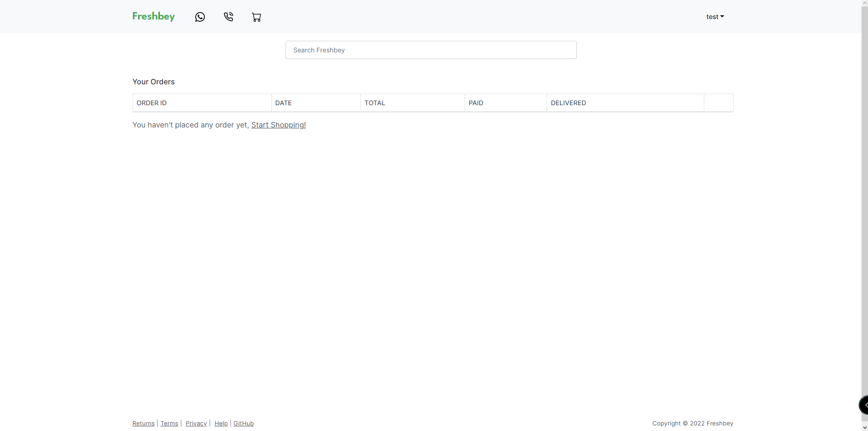Click the PAID column header
Viewport: 868px width, 431px height.
pos(506,103)
